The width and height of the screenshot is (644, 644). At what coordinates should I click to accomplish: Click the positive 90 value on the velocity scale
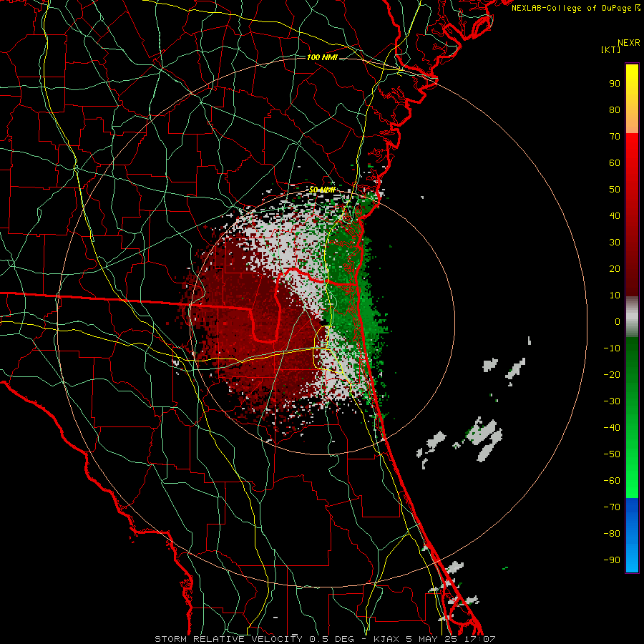(615, 84)
